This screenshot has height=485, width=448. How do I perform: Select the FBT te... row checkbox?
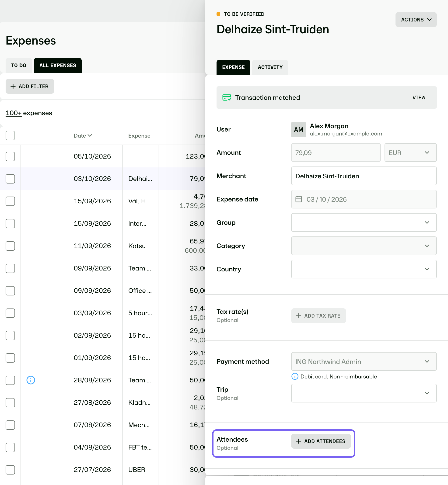click(x=10, y=447)
